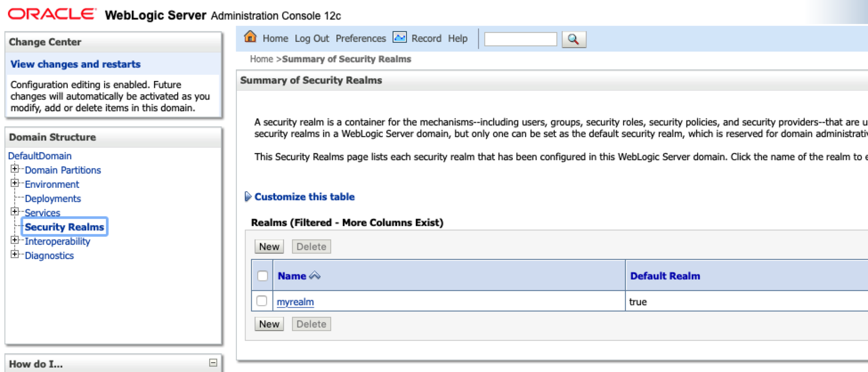
Task: Click Log Out in the toolbar
Action: (x=312, y=39)
